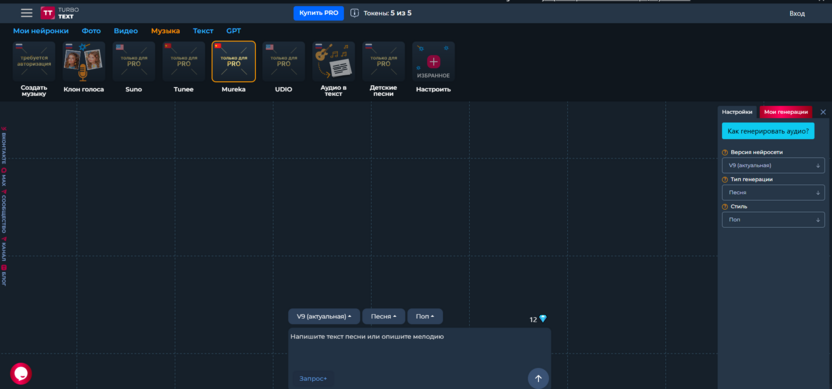The width and height of the screenshot is (832, 389).
Task: Open the red chat support bubble
Action: coord(21,374)
